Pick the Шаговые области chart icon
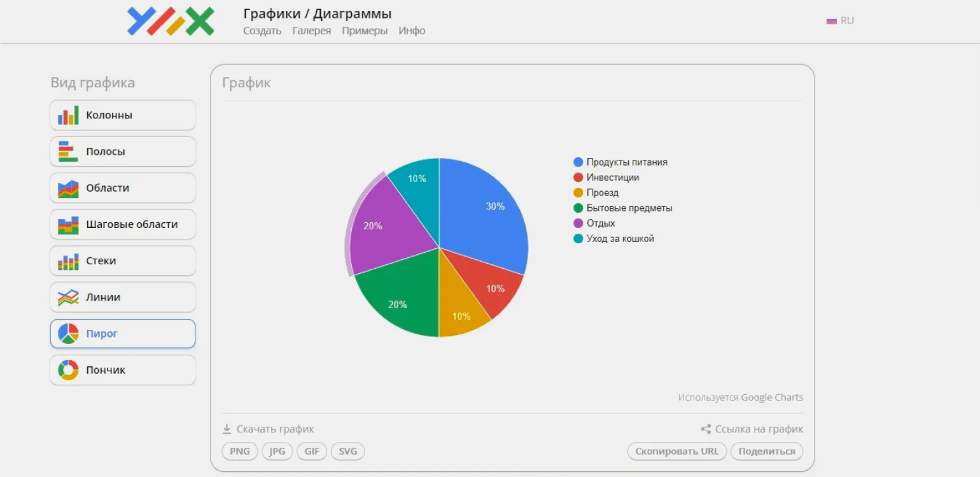Viewport: 980px width, 477px height. tap(68, 225)
